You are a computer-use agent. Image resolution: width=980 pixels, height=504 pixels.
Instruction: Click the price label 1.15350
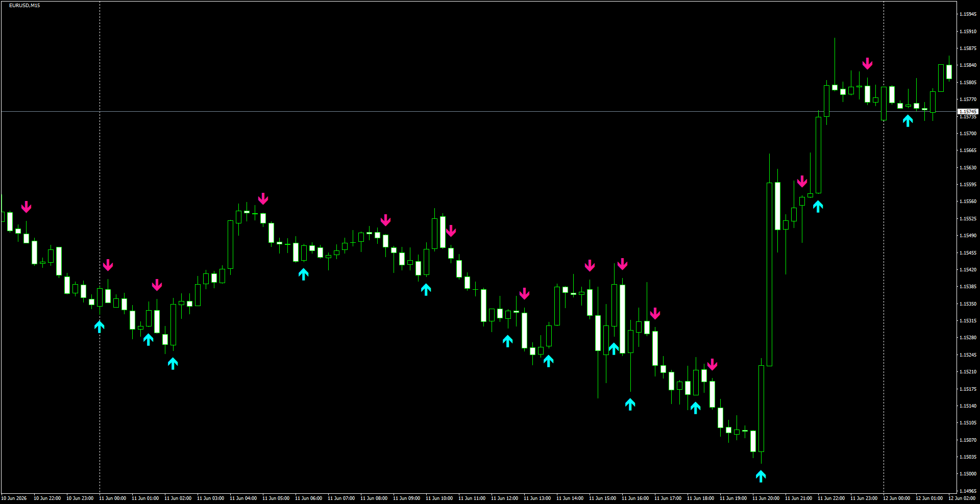968,304
